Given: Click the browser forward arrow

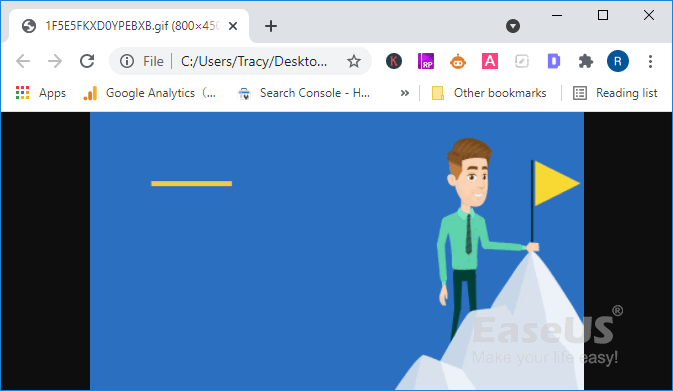Looking at the screenshot, I should point(55,61).
